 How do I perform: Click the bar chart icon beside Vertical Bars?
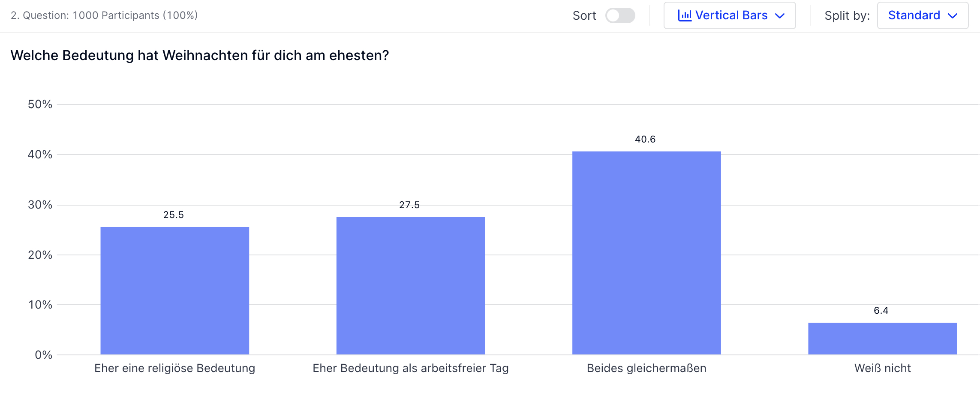point(685,16)
